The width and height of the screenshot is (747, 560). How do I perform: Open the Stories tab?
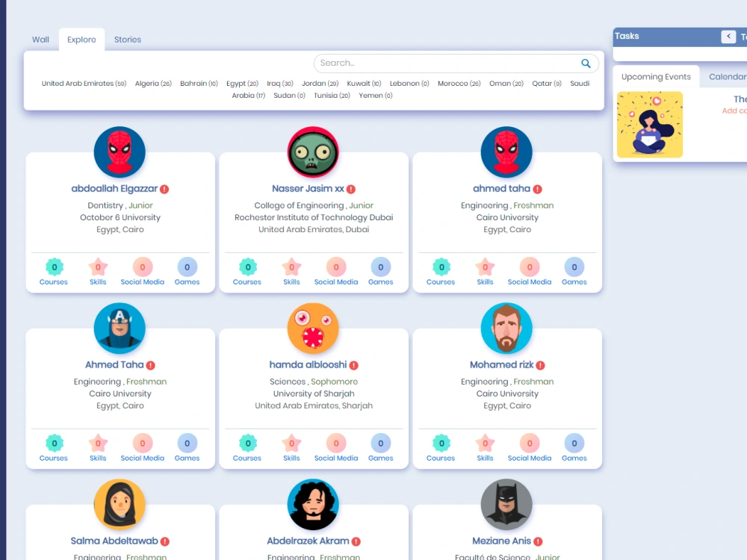click(x=128, y=40)
